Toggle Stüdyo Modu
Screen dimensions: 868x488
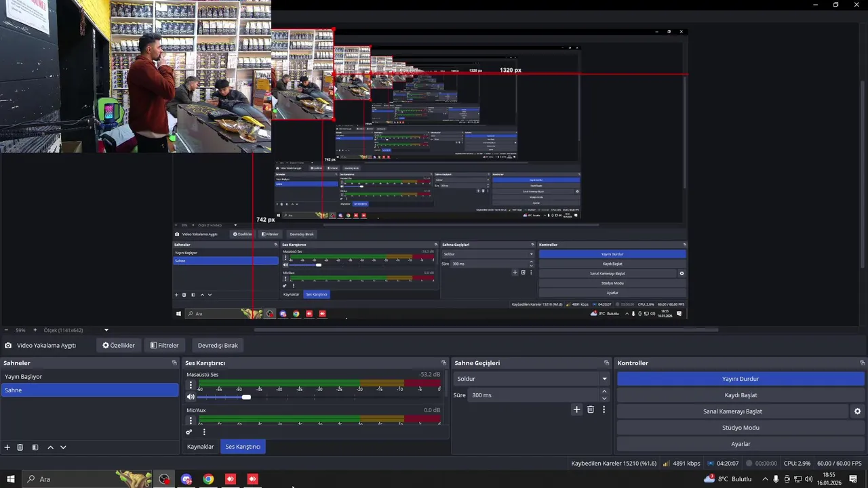tap(741, 428)
